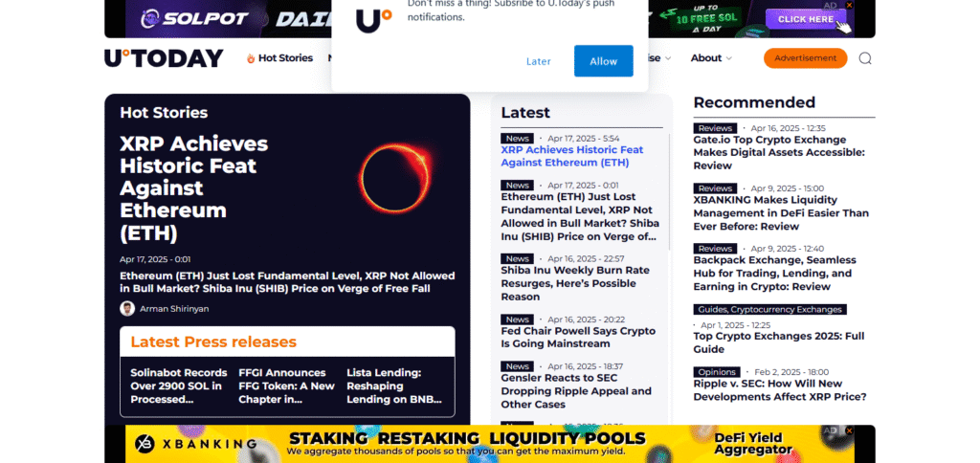Open Hot Stories Ethereum Just Lost Fundamental Level story

pos(287,282)
